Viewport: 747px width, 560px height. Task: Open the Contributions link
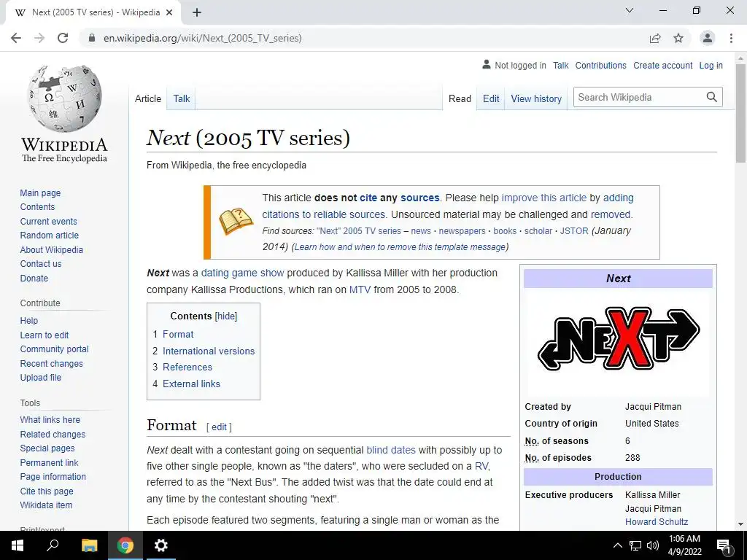point(601,65)
